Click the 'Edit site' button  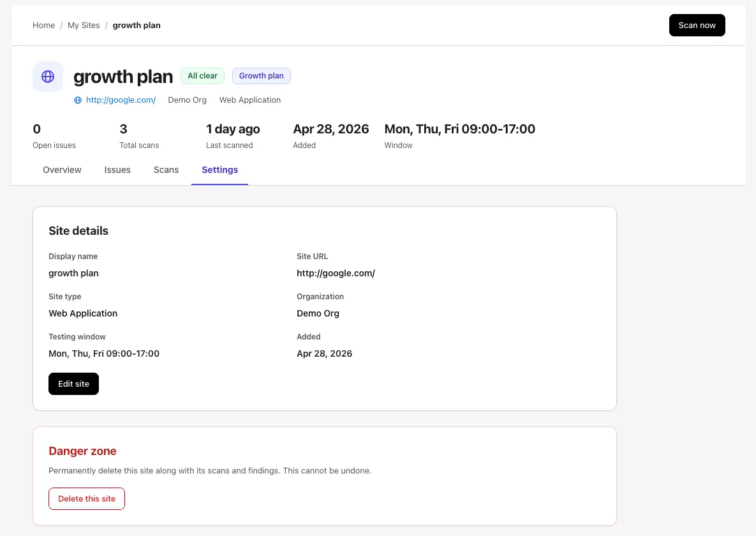(73, 383)
